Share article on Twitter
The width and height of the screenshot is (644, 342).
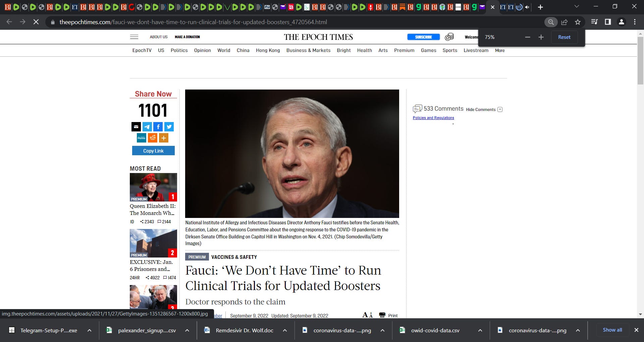pos(169,127)
